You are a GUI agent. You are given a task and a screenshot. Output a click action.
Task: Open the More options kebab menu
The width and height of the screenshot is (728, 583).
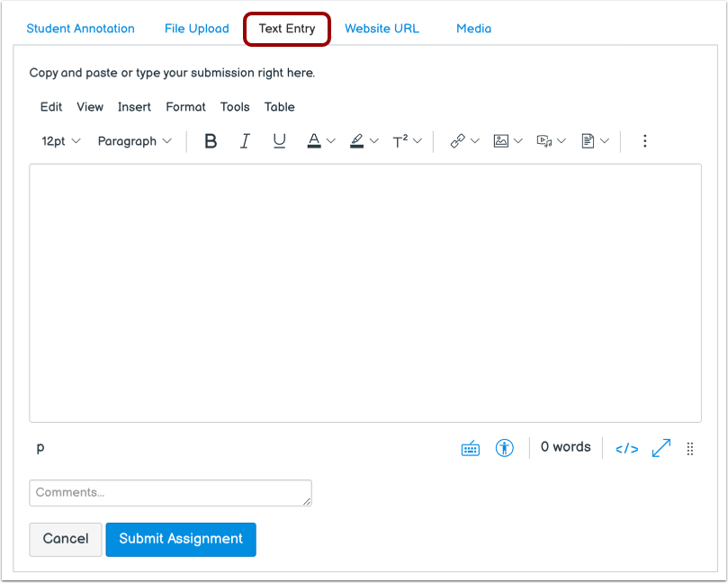pyautogui.click(x=644, y=140)
